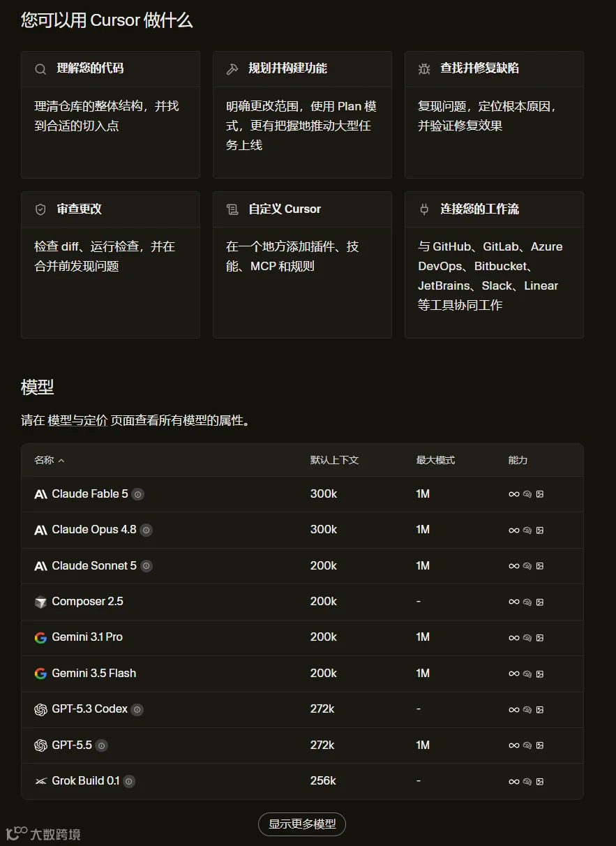This screenshot has width=616, height=846.
Task: Click the info icon next to GPT-5.5
Action: click(x=102, y=745)
